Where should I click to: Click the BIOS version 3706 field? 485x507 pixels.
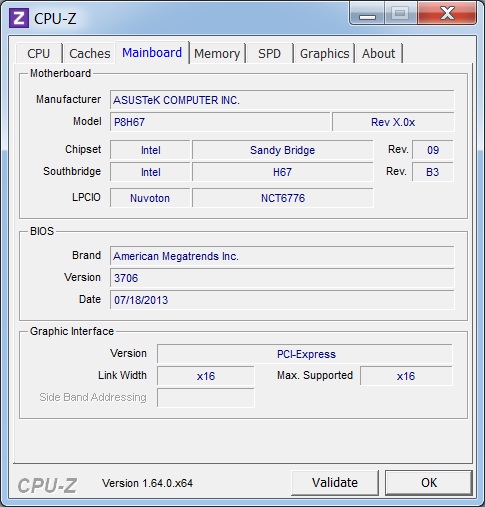pos(282,278)
